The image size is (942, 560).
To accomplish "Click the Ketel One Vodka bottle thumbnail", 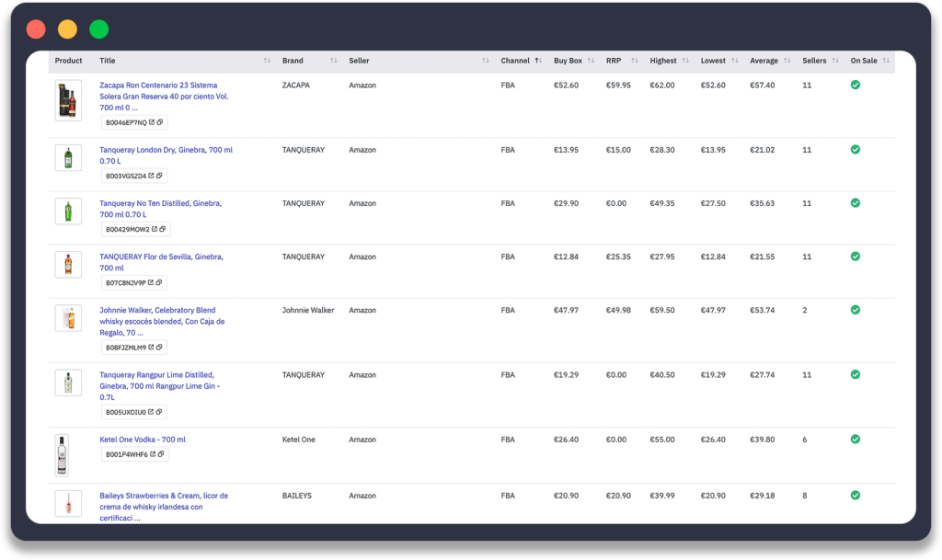I will [62, 455].
